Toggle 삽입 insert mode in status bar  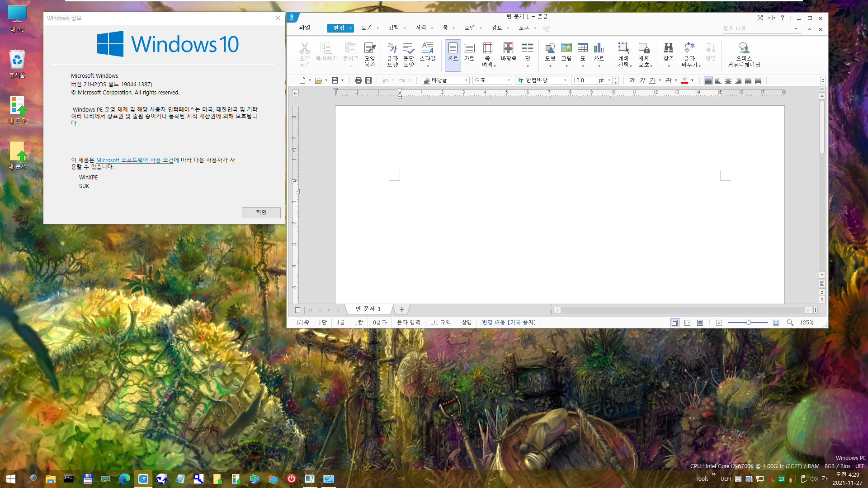coord(466,323)
